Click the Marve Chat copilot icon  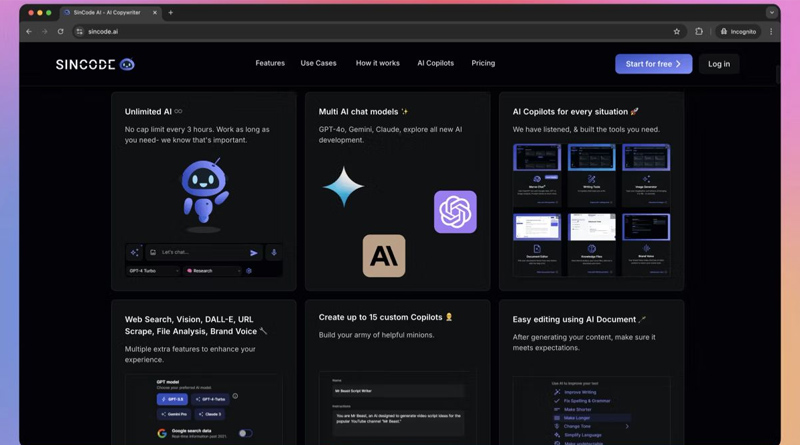(537, 179)
